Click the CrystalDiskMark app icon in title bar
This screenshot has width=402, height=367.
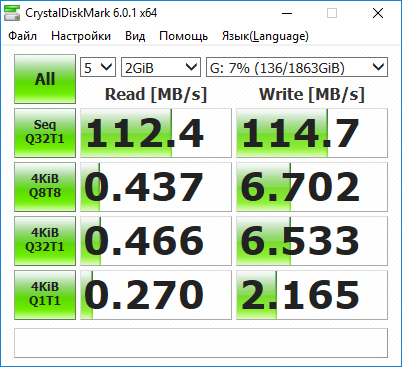(x=11, y=13)
